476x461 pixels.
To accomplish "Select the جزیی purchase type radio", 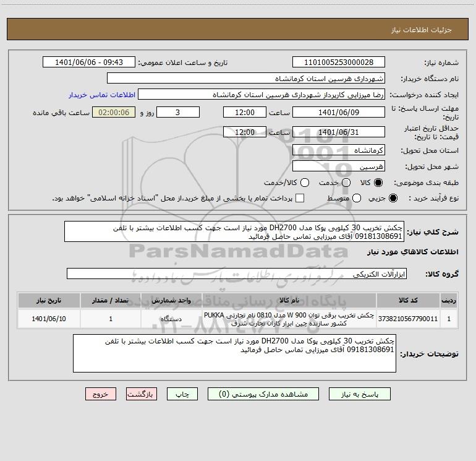I will tap(393, 198).
